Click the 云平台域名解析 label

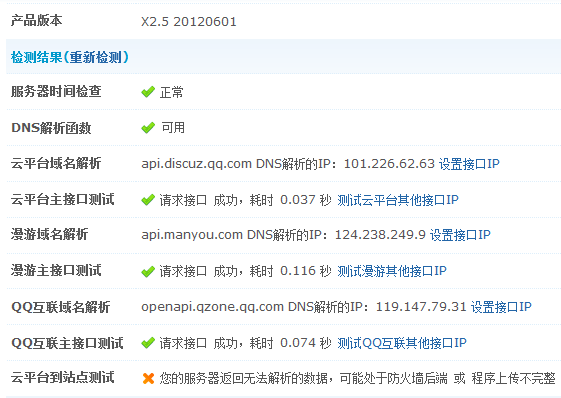[x=56, y=163]
